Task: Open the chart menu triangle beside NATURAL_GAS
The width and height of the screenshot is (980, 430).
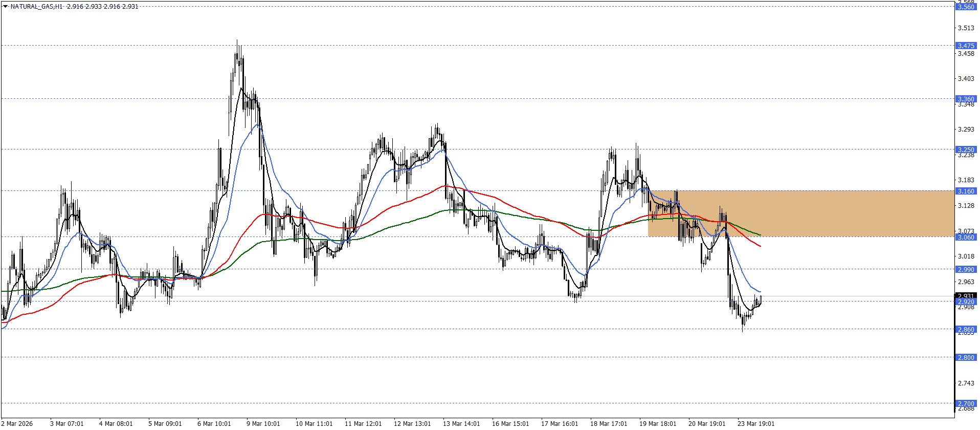Action: tap(6, 7)
